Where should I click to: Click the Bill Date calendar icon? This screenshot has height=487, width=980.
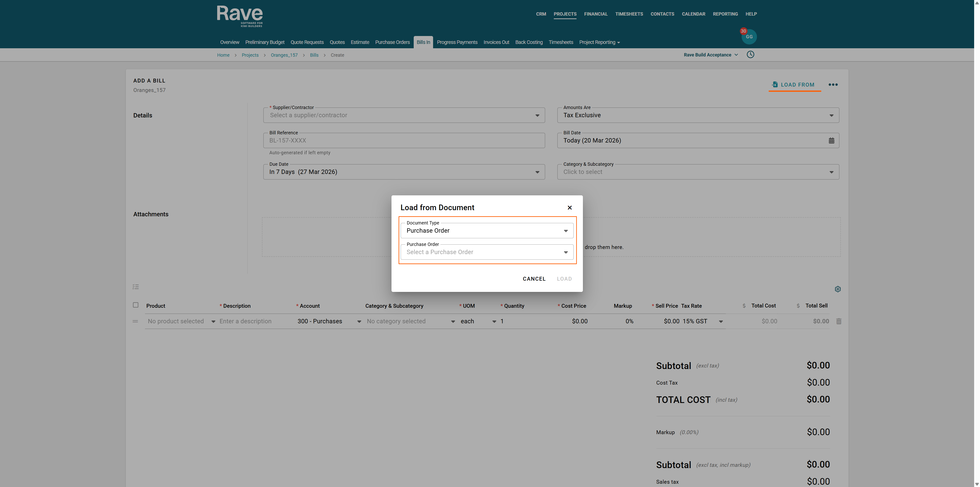tap(831, 140)
